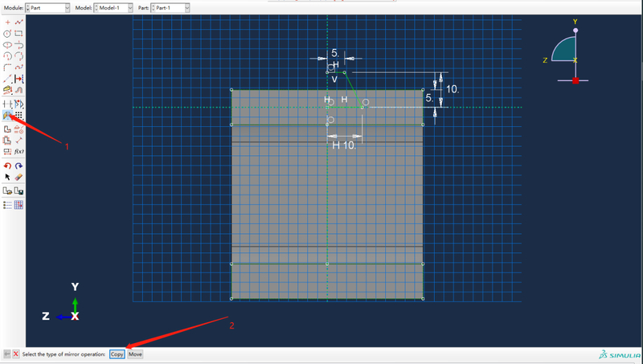This screenshot has height=364, width=643.
Task: Click the red Undo arrow
Action: (7, 166)
